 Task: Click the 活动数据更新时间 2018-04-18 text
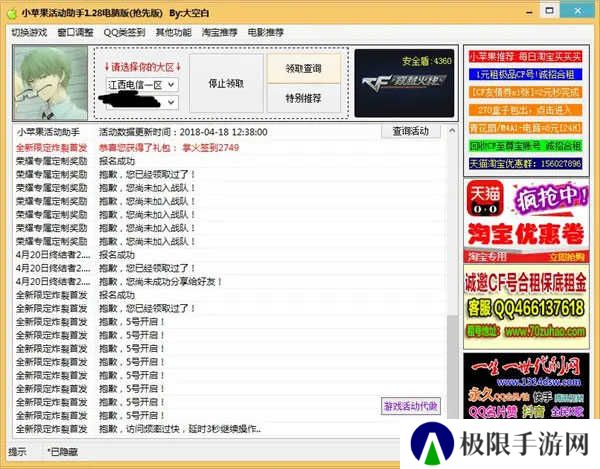pos(183,132)
